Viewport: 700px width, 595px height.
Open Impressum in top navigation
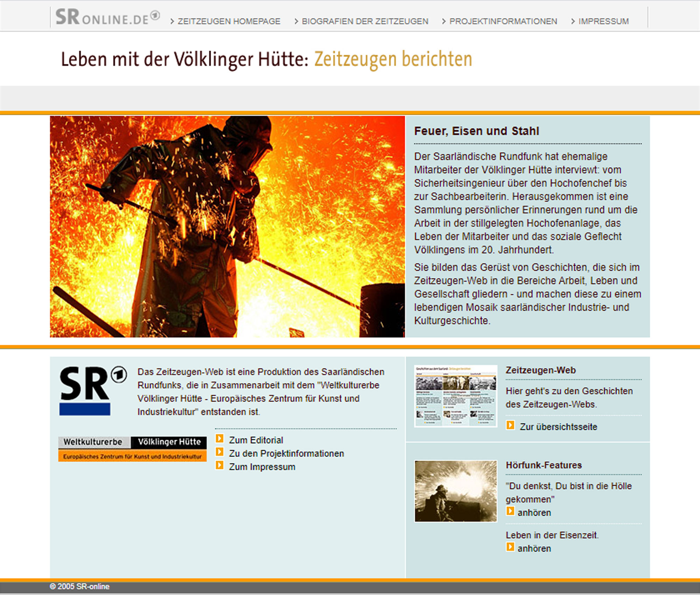tap(603, 21)
